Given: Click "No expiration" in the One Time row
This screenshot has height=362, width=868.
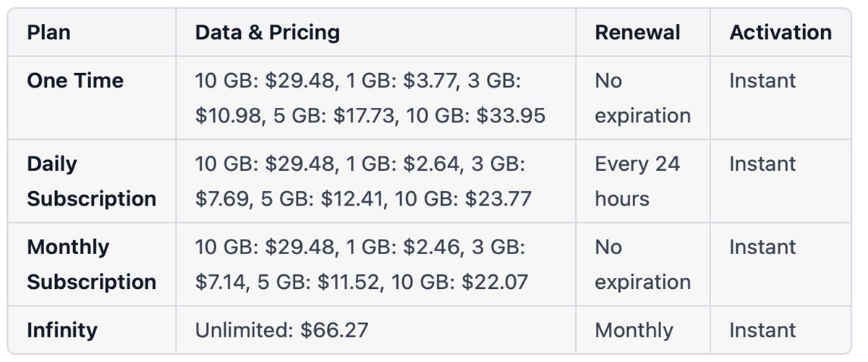Looking at the screenshot, I should pyautogui.click(x=642, y=98).
